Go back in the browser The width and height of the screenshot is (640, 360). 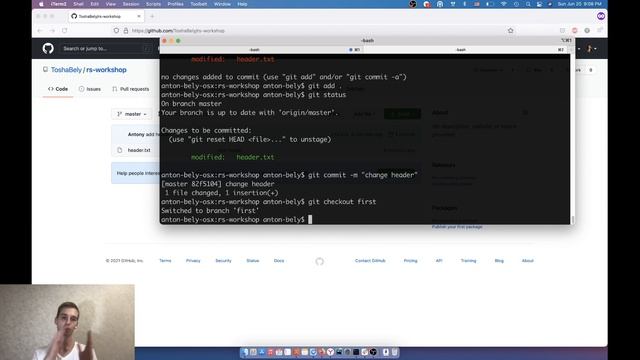click(40, 31)
